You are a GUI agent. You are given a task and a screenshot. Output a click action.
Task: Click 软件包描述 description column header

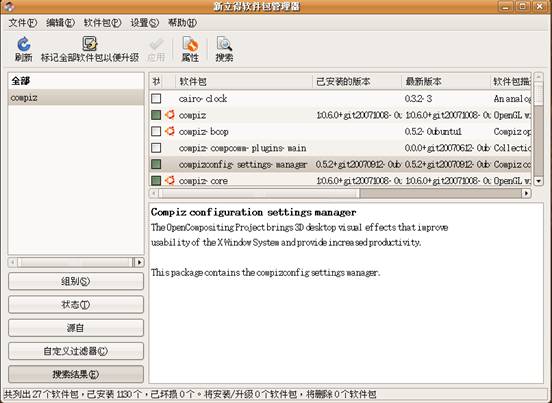511,82
